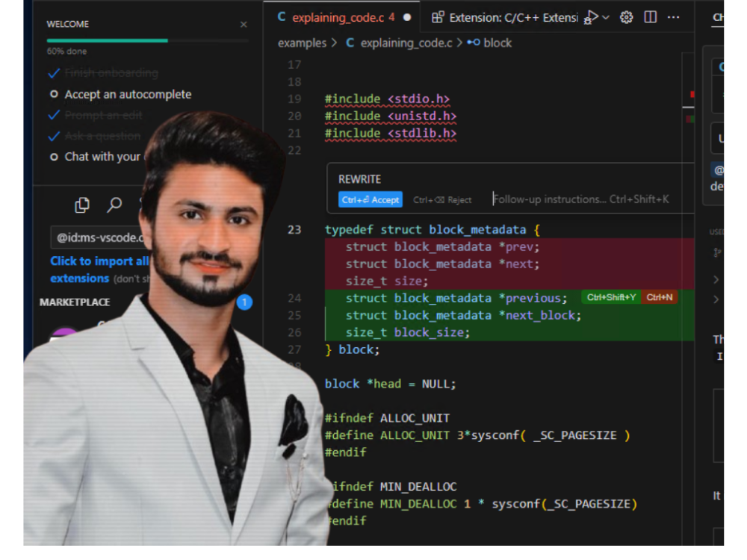
Task: Click the C file icon on the explaining_code.c tab
Action: 282,17
